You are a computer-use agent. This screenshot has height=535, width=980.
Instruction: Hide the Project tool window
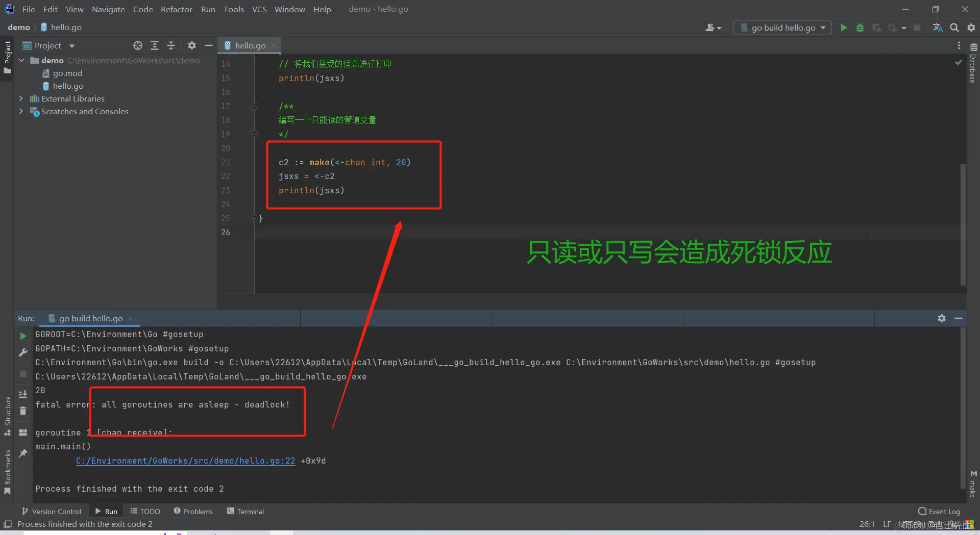click(x=208, y=45)
